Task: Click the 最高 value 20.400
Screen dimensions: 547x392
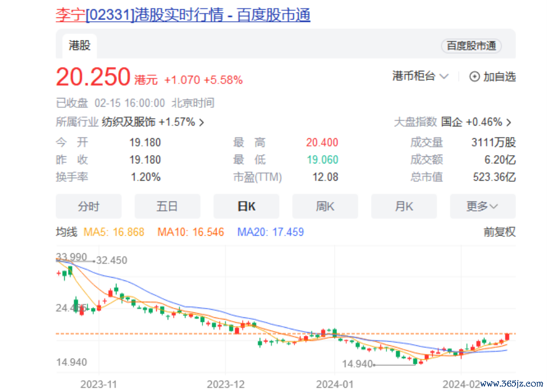Action: pyautogui.click(x=322, y=143)
